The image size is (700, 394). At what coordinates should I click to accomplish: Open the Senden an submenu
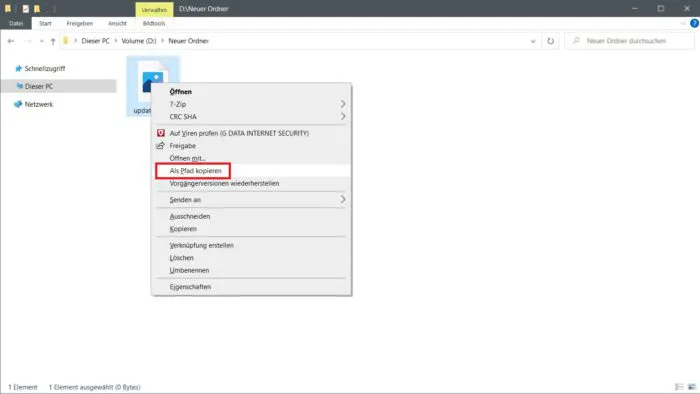pos(251,200)
